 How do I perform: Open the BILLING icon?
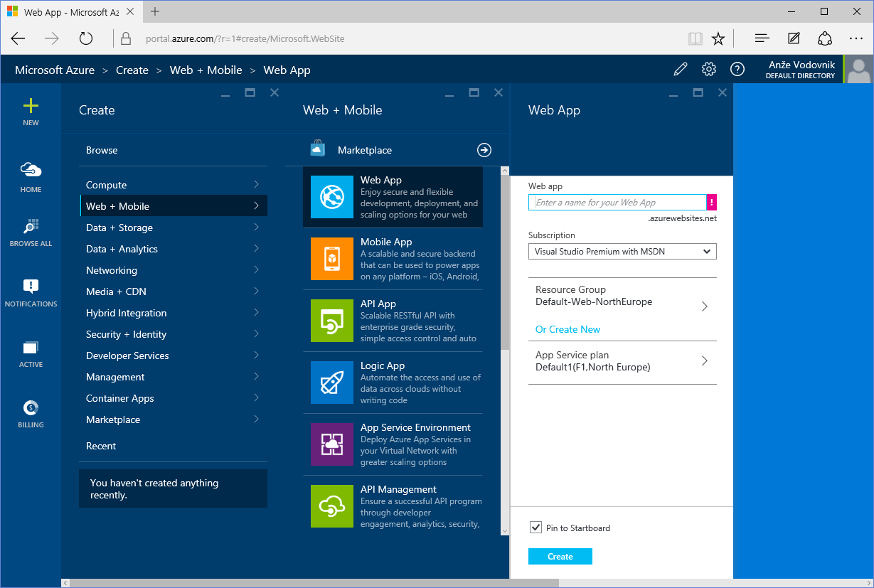(31, 407)
